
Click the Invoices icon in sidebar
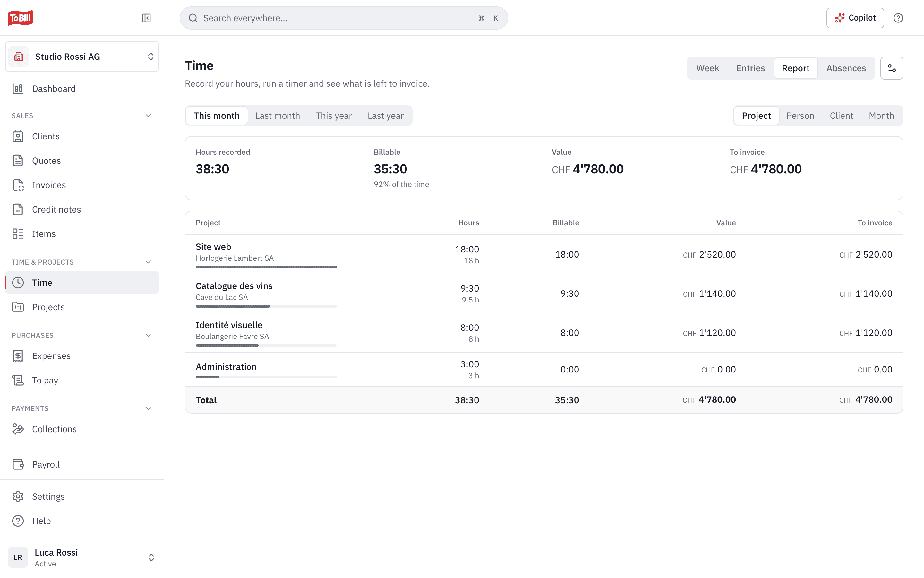(x=18, y=185)
